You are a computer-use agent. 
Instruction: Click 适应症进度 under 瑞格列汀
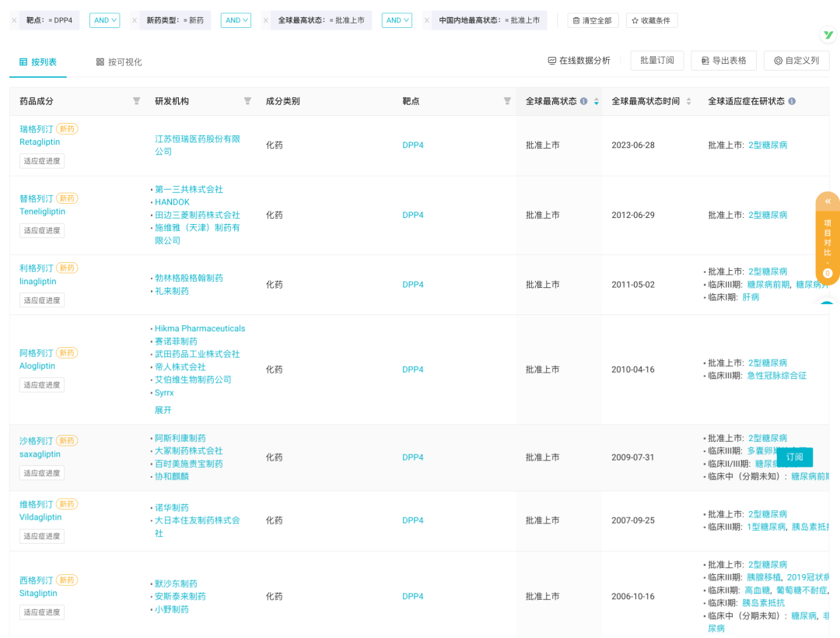coord(42,161)
